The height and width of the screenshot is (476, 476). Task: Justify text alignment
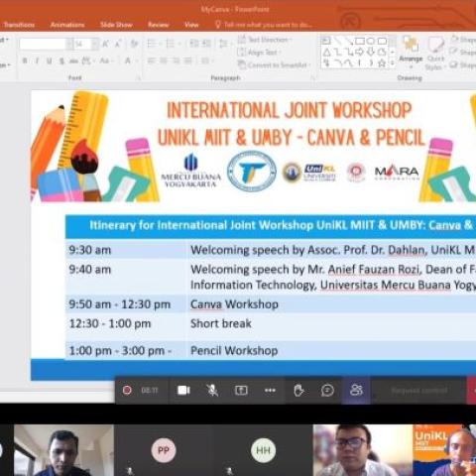click(187, 61)
